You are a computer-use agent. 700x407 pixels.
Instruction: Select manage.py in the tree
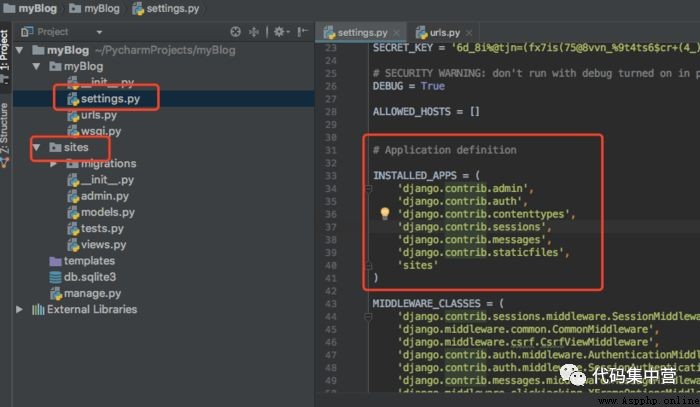85,293
